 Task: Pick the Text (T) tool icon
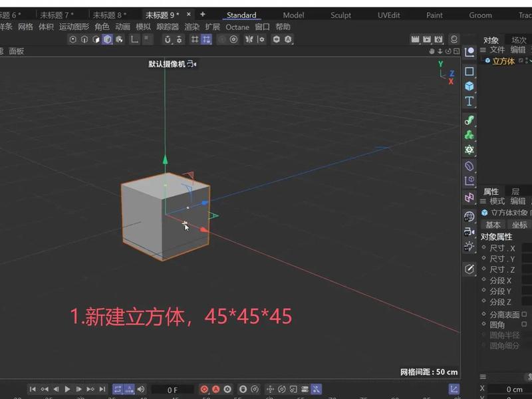(x=469, y=101)
